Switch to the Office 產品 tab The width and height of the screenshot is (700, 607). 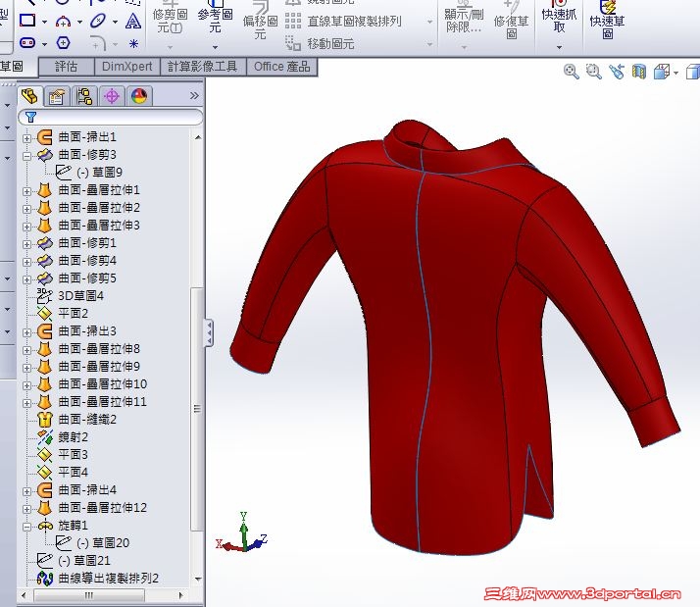[281, 67]
